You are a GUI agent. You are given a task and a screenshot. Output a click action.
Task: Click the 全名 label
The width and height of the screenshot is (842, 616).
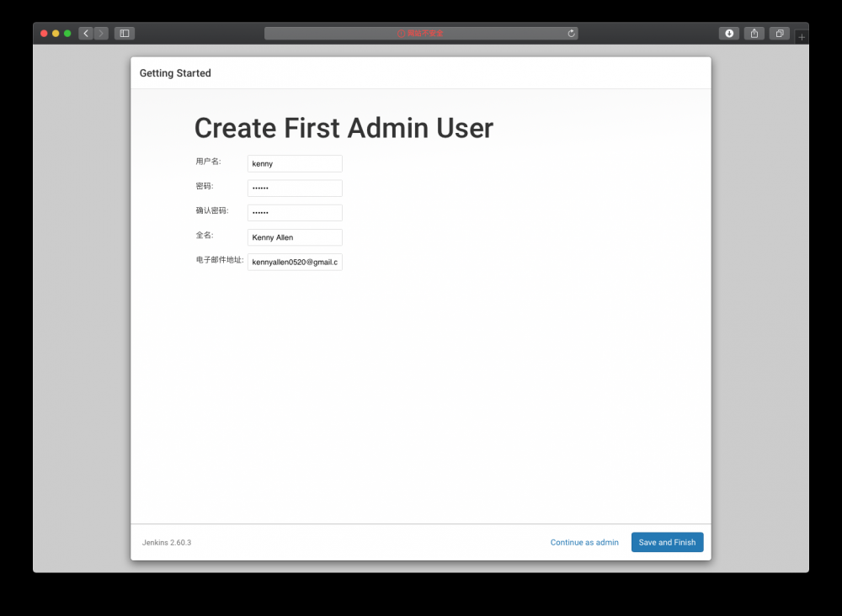[x=205, y=235]
